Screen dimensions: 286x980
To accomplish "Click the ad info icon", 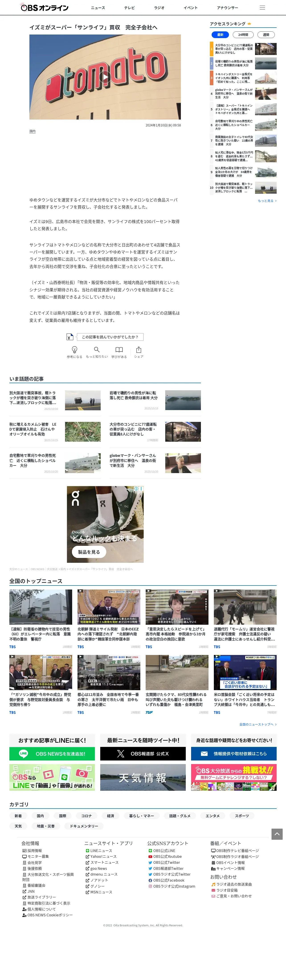I will (136, 489).
